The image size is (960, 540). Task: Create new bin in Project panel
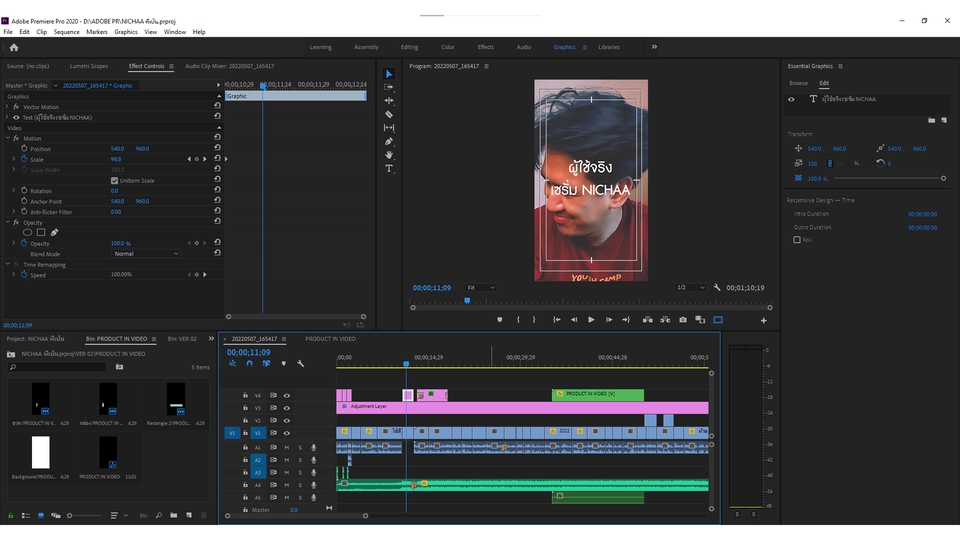tap(174, 516)
